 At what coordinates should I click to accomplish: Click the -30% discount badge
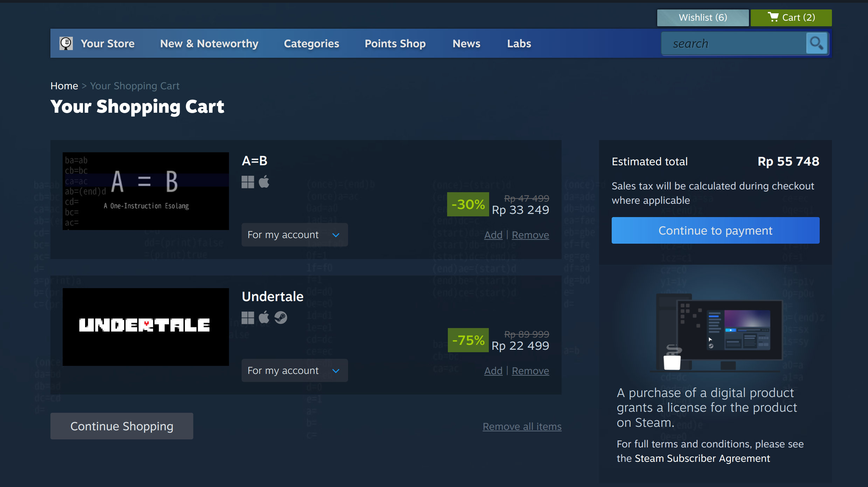[468, 204]
